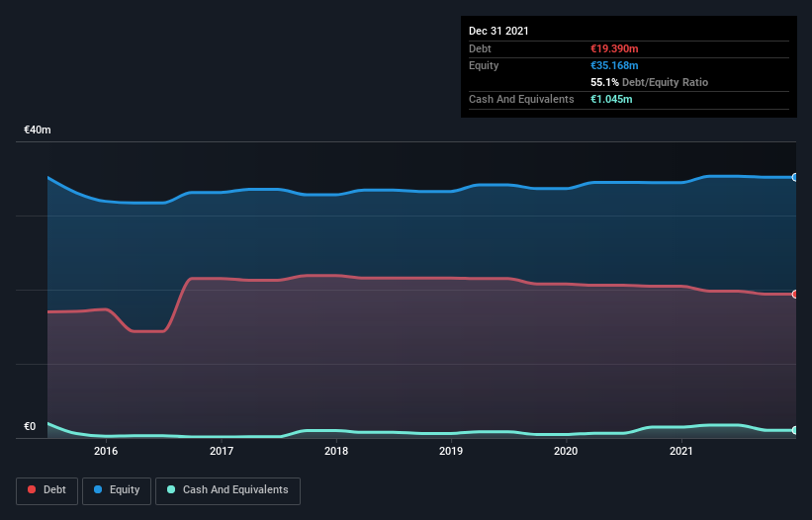This screenshot has width=812, height=520.
Task: Click the 2021 x-axis label
Action: tap(681, 451)
